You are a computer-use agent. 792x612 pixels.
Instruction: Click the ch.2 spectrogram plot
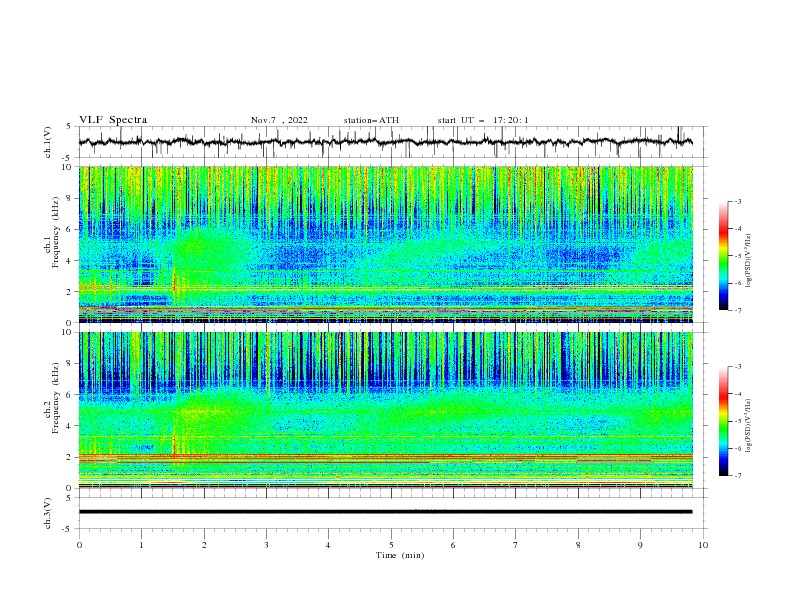coord(386,410)
